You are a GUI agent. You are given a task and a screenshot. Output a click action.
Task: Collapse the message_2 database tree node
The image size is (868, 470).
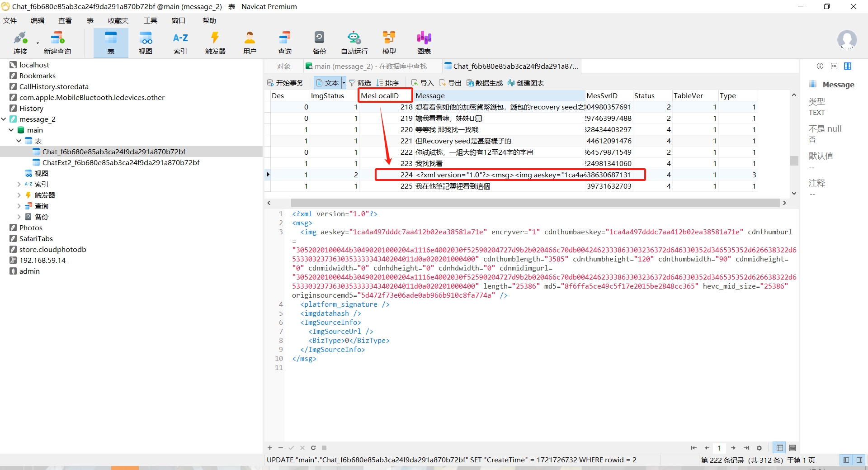click(x=4, y=119)
